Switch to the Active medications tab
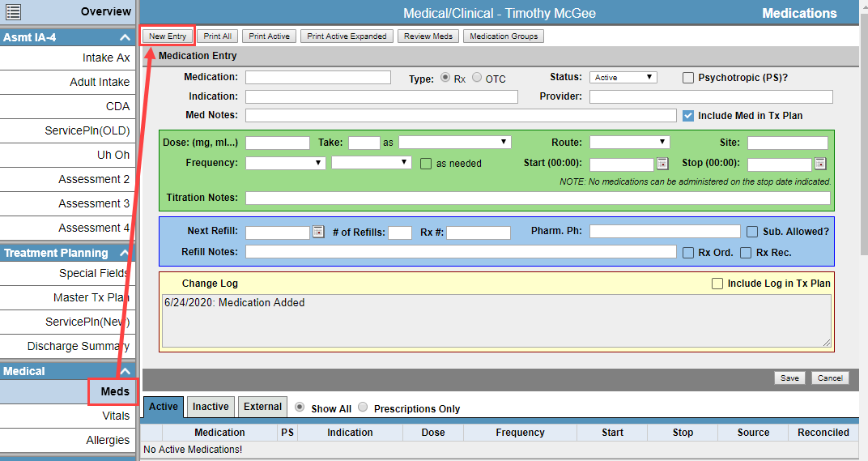This screenshot has height=461, width=868. 164,407
